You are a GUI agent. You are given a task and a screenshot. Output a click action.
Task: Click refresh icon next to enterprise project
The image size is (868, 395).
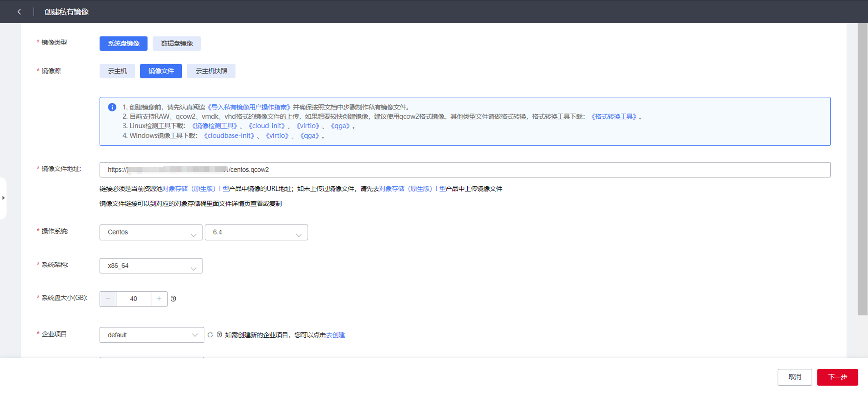click(210, 335)
